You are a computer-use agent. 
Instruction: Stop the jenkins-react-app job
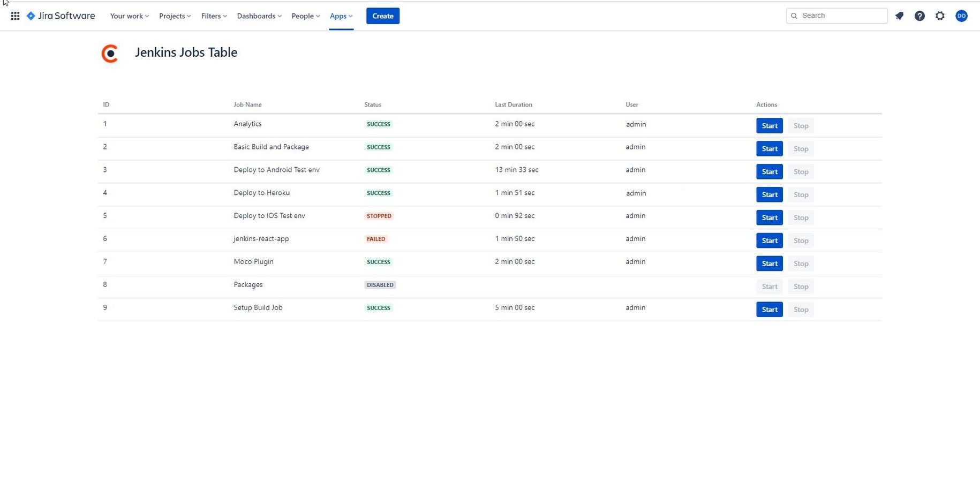tap(801, 241)
